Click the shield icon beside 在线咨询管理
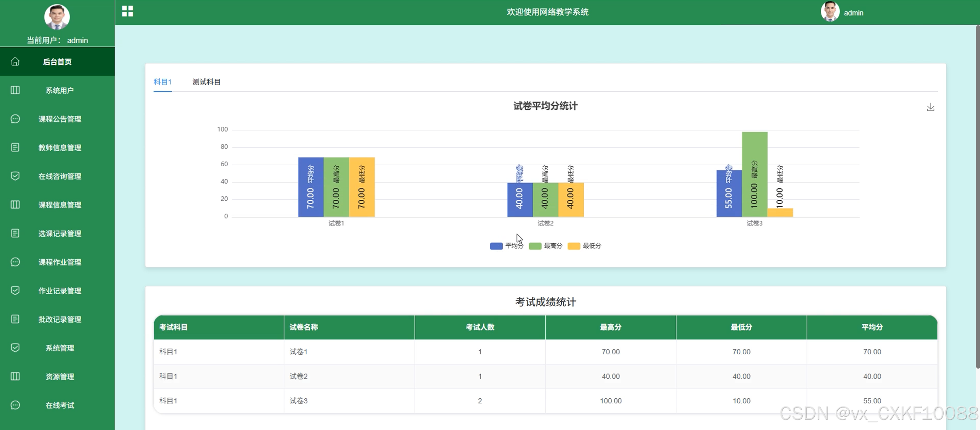The image size is (980, 430). pos(15,176)
